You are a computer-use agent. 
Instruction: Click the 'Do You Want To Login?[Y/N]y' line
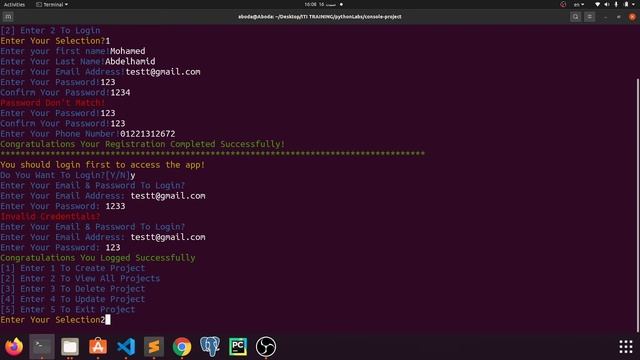pos(68,175)
